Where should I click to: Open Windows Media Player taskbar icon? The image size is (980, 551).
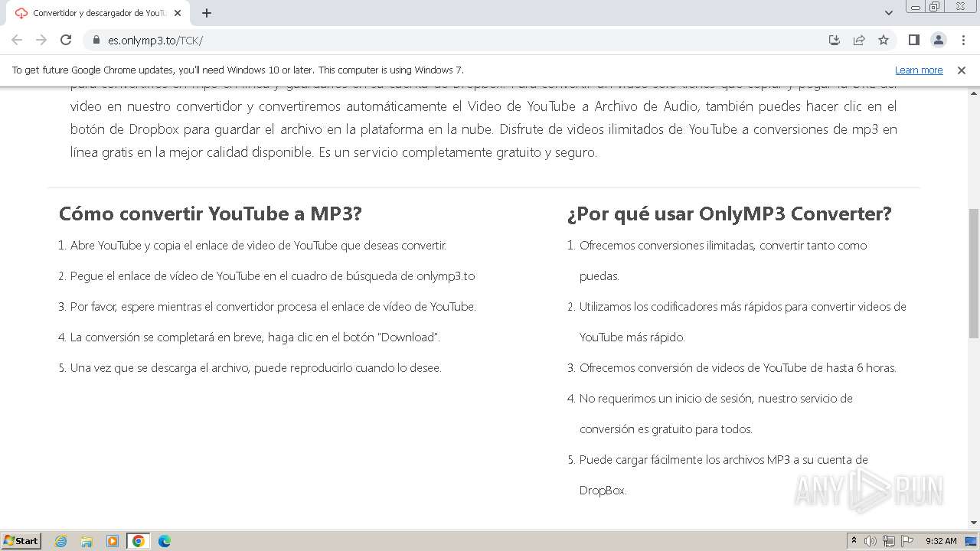pyautogui.click(x=113, y=541)
